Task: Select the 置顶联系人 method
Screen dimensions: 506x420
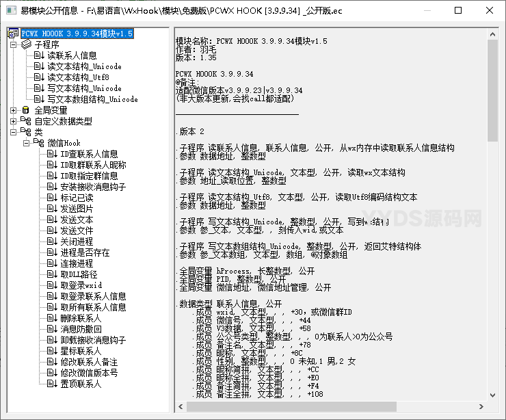Action: [x=81, y=384]
